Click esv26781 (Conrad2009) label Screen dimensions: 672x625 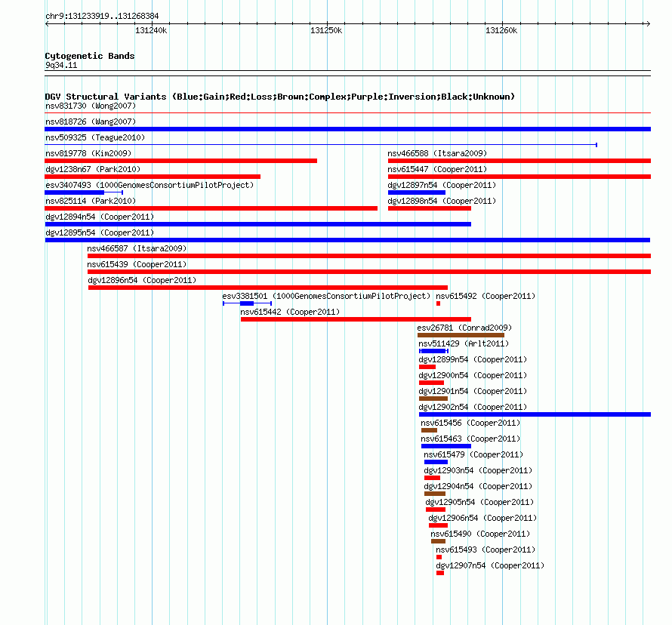[464, 328]
